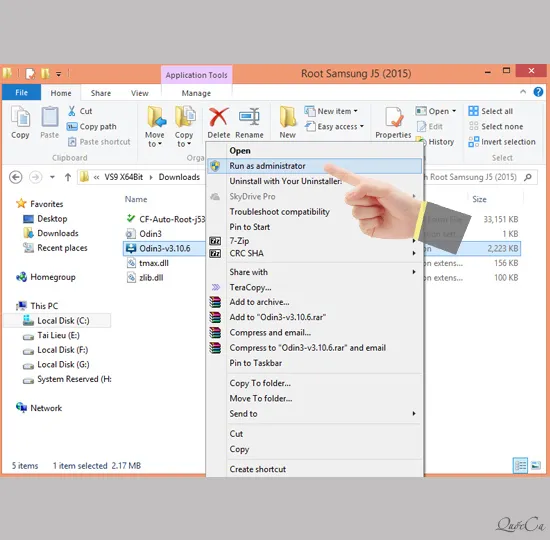This screenshot has height=540, width=550.
Task: Choose Move To folder...
Action: click(314, 399)
